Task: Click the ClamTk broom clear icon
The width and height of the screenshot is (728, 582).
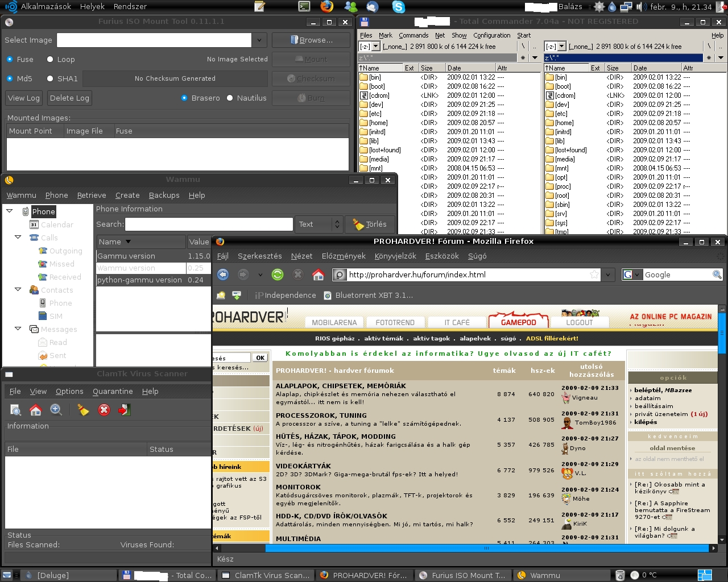Action: [83, 410]
